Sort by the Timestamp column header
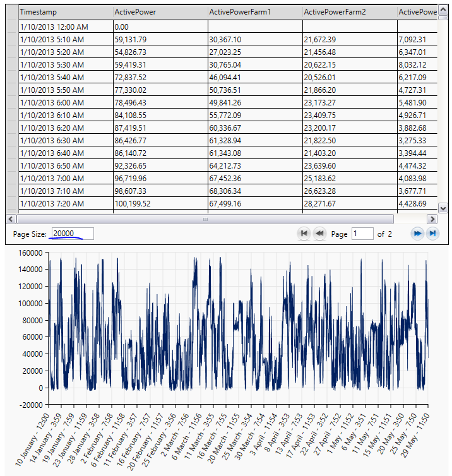The height and width of the screenshot is (476, 452). point(65,12)
